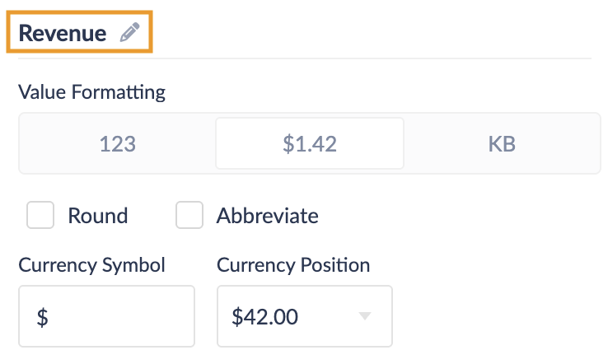This screenshot has height=364, width=608.
Task: Switch to the KB data format option
Action: click(502, 144)
